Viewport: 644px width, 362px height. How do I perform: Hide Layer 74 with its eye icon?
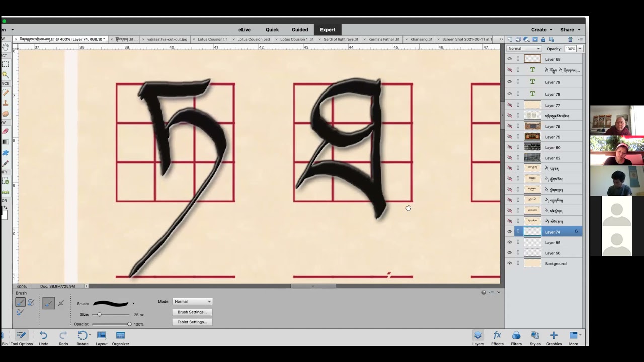[x=509, y=232]
